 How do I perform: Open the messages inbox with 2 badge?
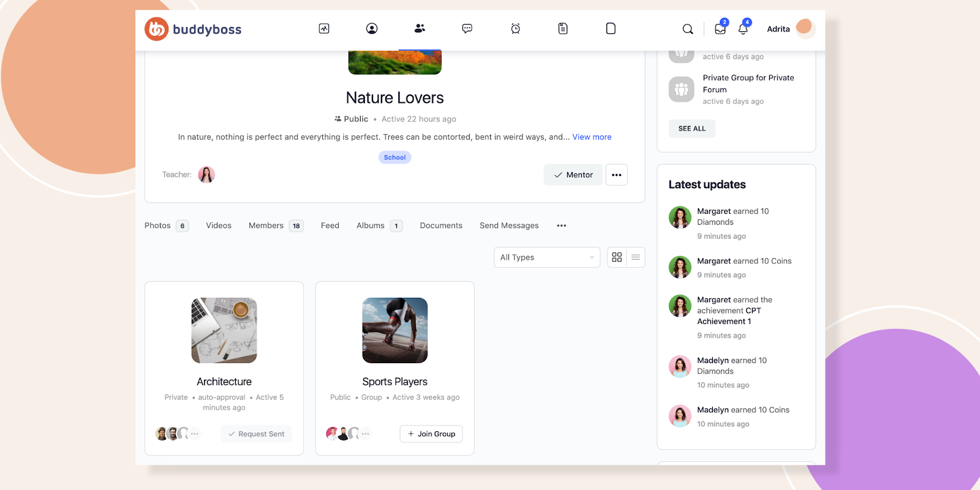coord(721,28)
